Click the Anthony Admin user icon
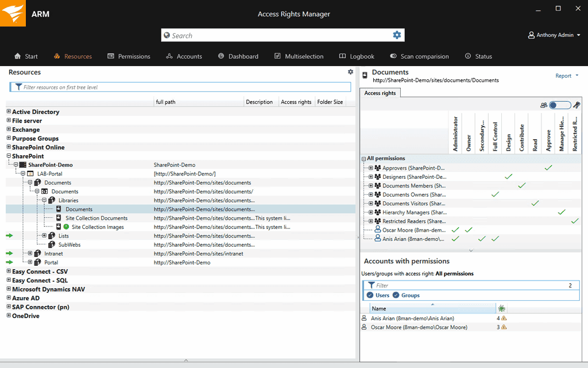 [531, 34]
